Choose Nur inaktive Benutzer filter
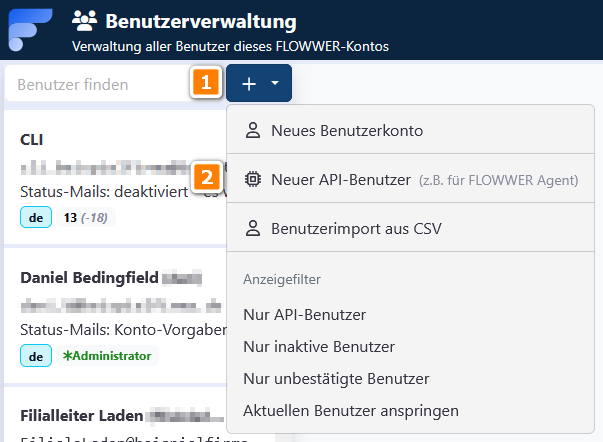This screenshot has width=603, height=442. coord(318,347)
